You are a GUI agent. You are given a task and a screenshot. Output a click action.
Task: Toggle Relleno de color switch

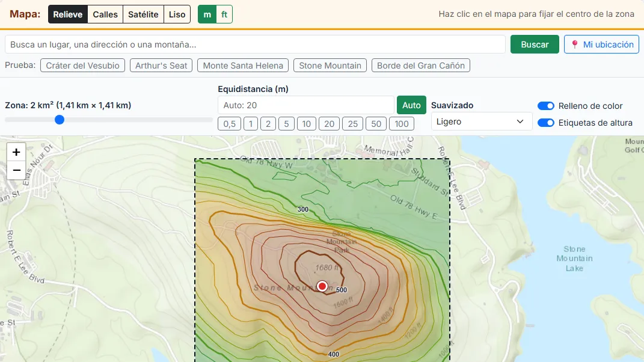tap(546, 106)
